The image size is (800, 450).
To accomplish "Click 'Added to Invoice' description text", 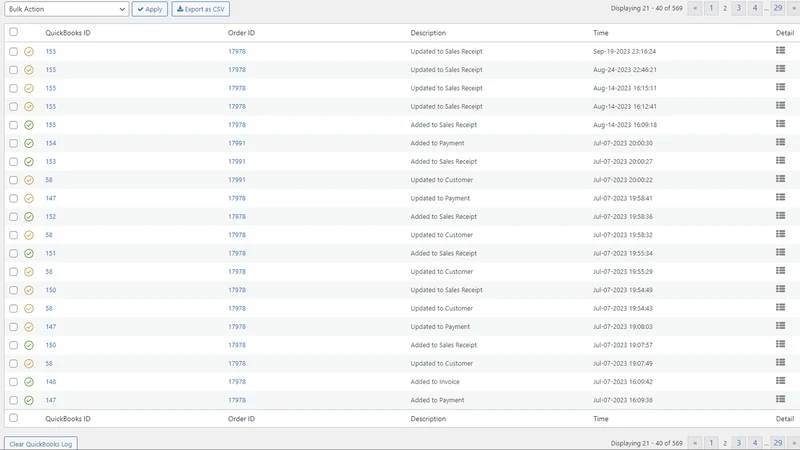I will pyautogui.click(x=435, y=382).
